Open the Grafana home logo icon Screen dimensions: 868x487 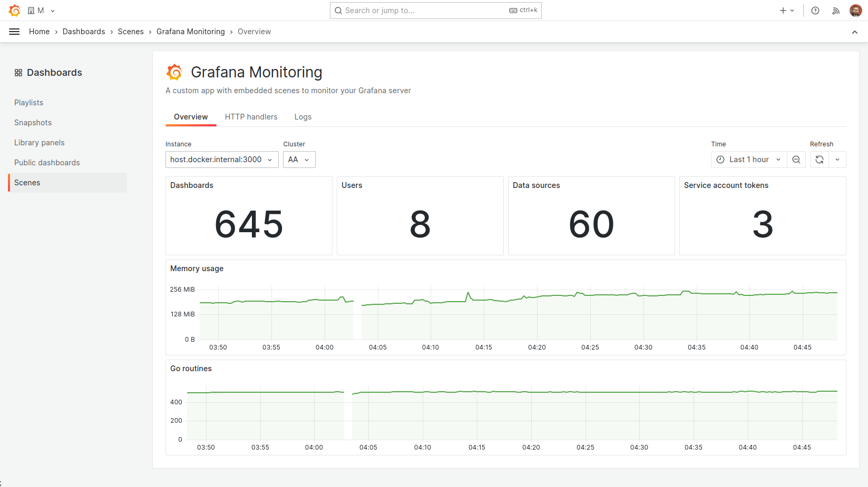point(14,10)
